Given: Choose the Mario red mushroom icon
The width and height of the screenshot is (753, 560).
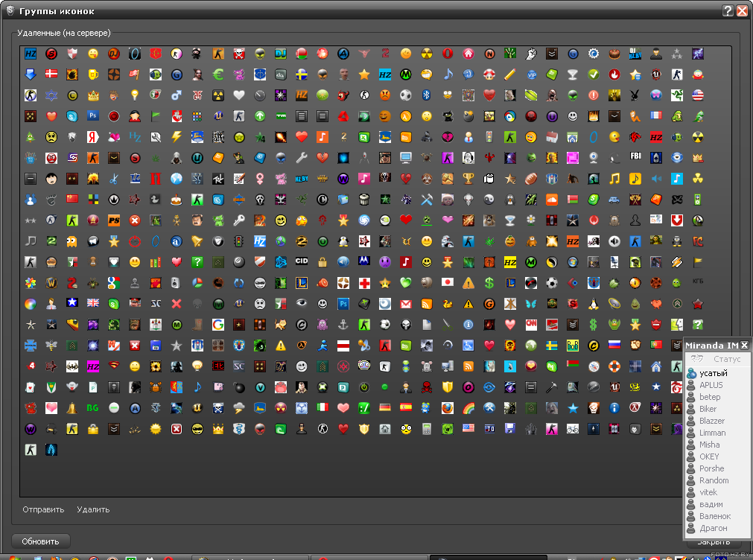Looking at the screenshot, I should (x=489, y=74).
